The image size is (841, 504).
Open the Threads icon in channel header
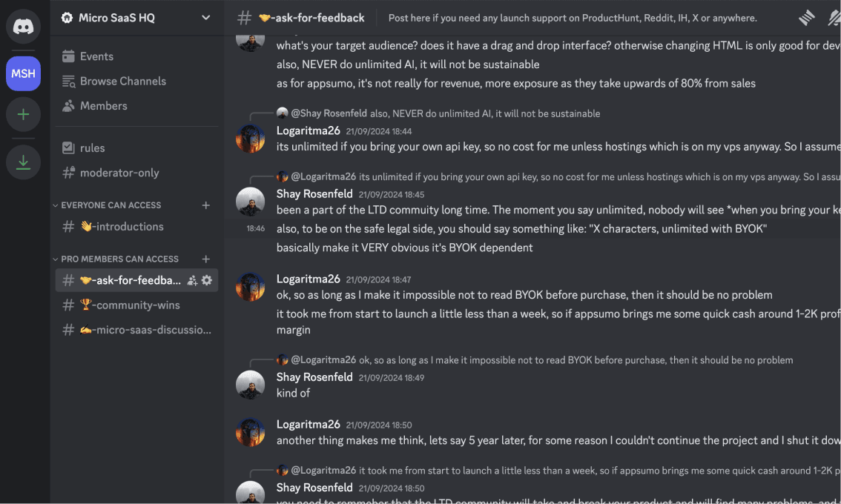pos(806,18)
